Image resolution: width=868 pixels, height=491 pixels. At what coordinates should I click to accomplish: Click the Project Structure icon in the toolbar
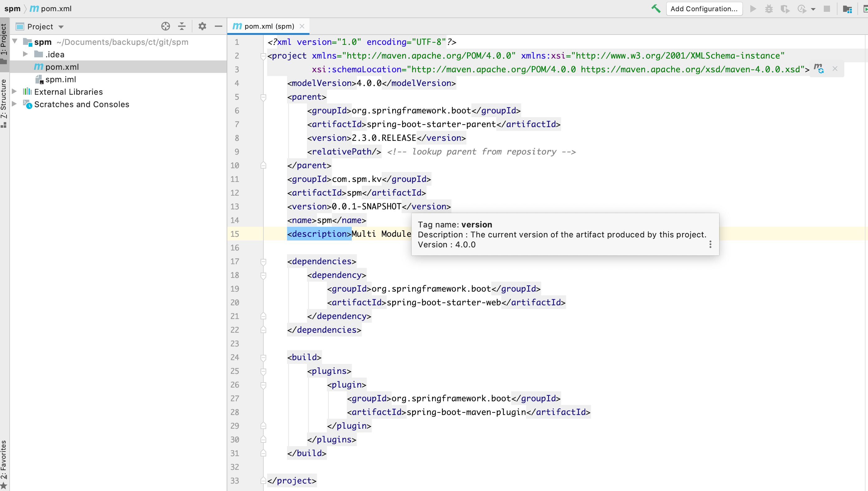(847, 9)
